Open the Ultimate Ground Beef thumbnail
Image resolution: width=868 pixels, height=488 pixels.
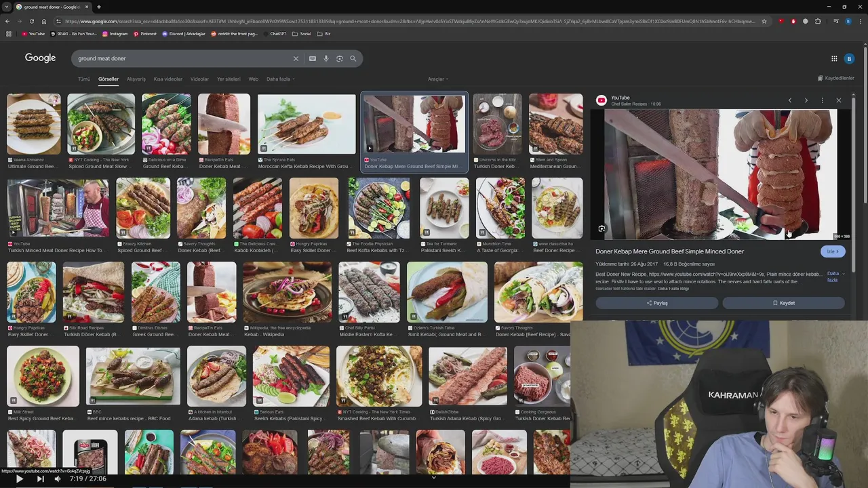pyautogui.click(x=34, y=124)
